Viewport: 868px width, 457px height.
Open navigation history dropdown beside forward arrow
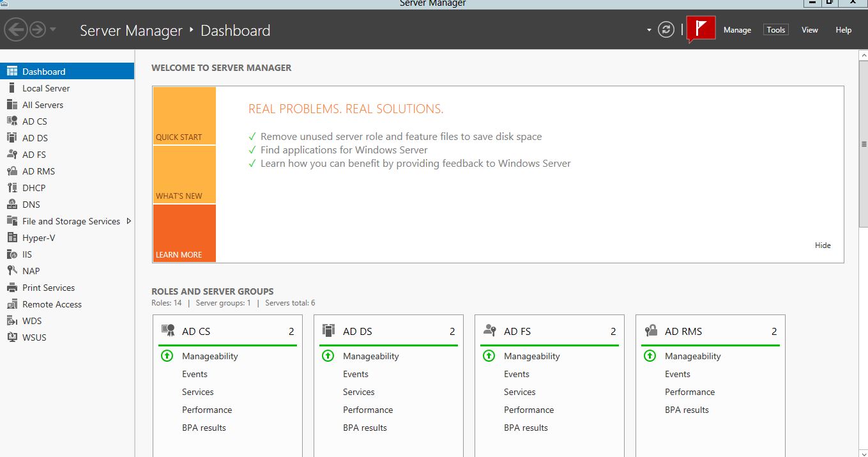click(x=53, y=30)
